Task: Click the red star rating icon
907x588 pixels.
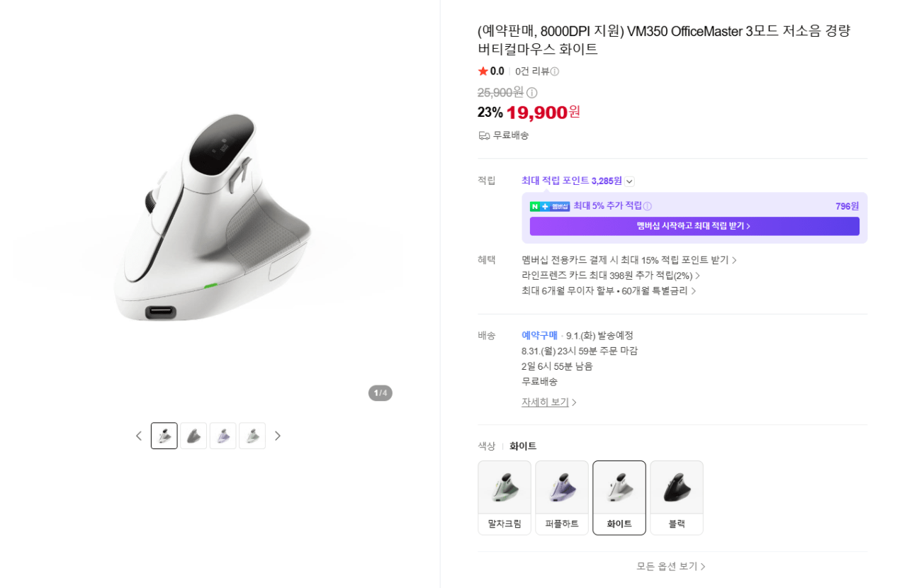Action: click(x=483, y=71)
